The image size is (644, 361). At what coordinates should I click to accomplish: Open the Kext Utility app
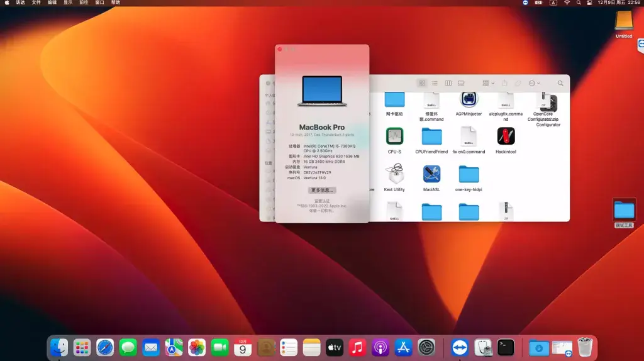click(394, 174)
